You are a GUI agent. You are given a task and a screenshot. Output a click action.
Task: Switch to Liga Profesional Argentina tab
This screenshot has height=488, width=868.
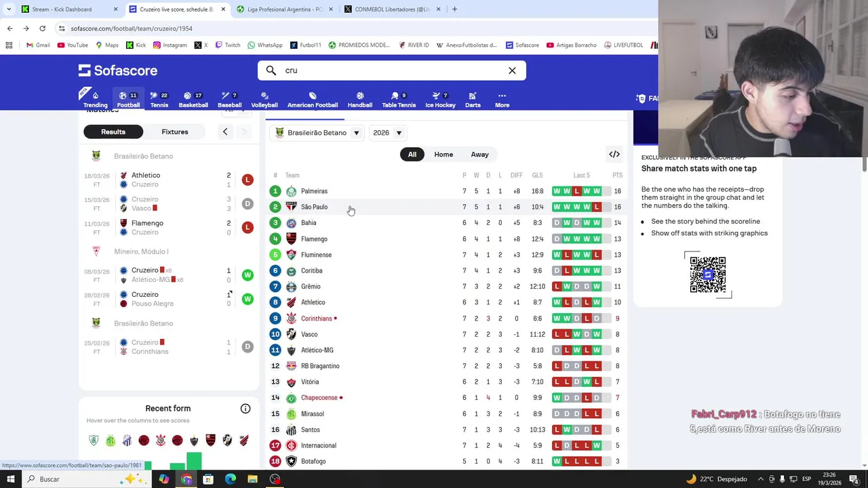pos(284,9)
